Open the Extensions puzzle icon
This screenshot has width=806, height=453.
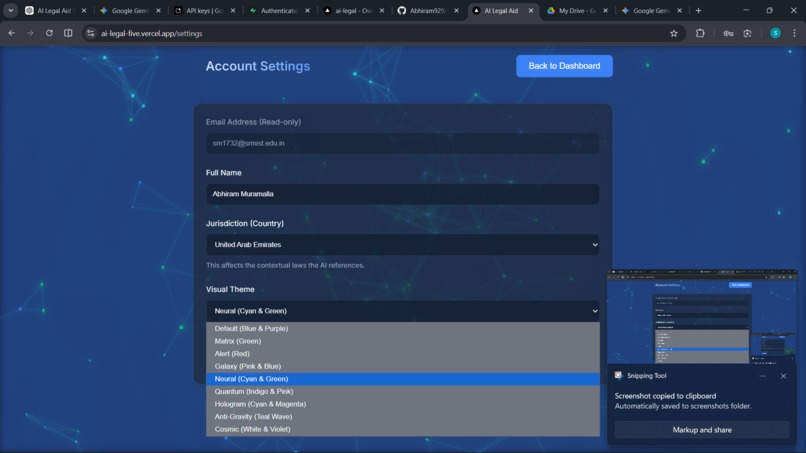coord(700,33)
